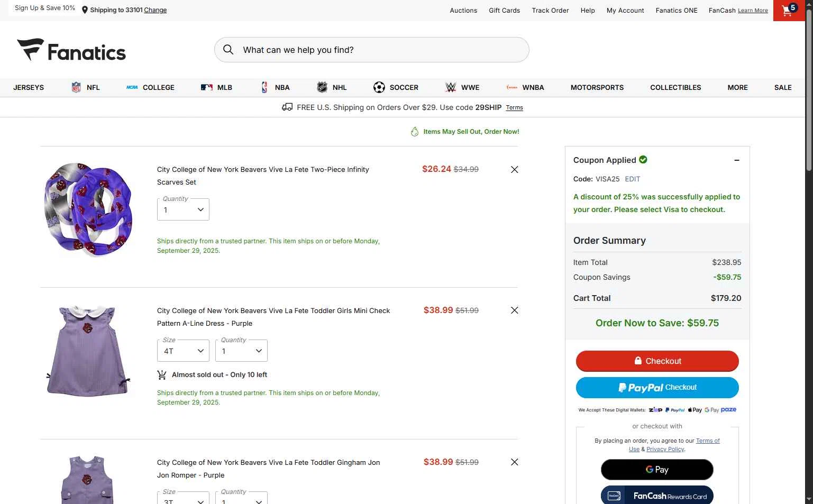
Task: Click the delivery truck icon in shipping banner
Action: (287, 107)
